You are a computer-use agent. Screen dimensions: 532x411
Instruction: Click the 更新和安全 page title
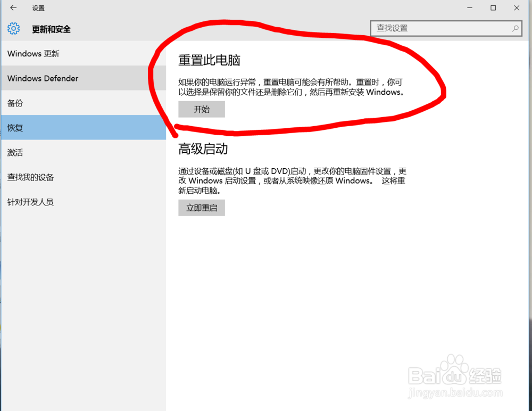[51, 29]
